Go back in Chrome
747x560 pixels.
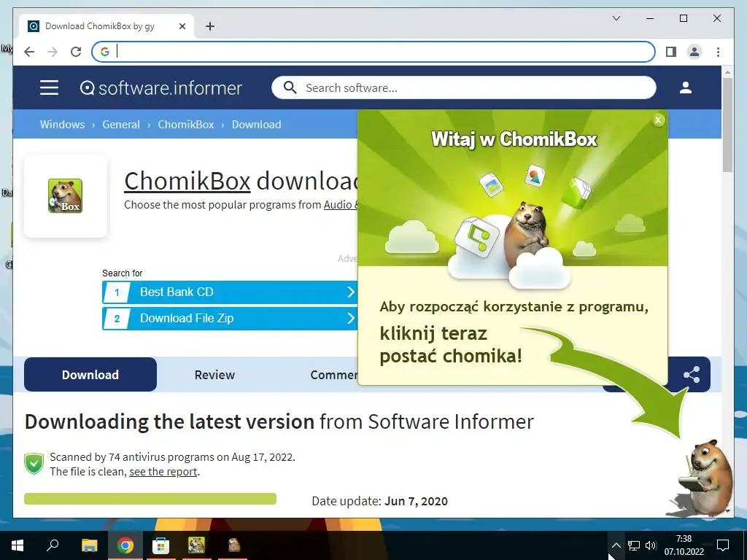coord(29,52)
